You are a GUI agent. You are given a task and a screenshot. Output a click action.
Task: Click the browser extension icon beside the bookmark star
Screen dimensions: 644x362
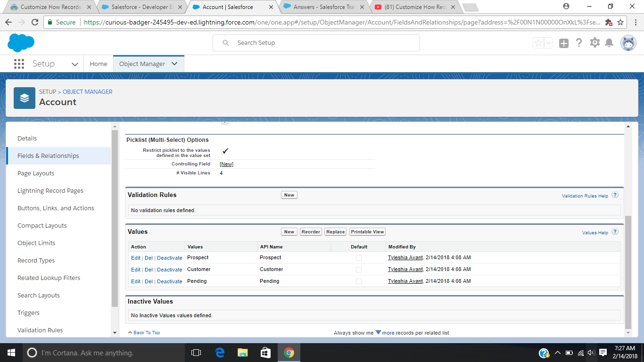608,23
